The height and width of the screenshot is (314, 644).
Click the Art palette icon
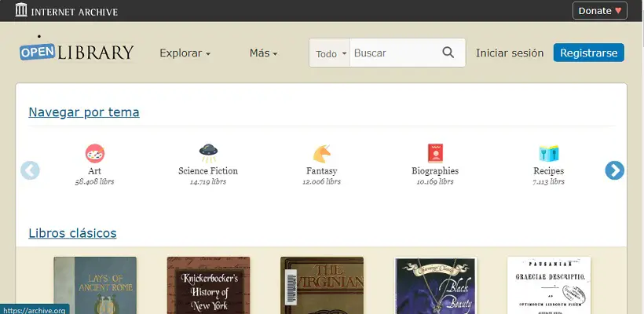click(x=95, y=154)
